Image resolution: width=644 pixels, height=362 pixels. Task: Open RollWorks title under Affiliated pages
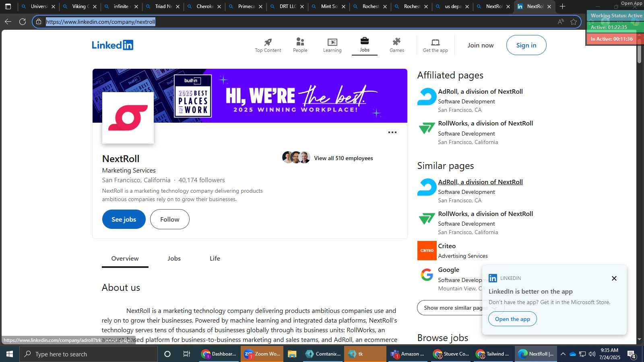click(485, 123)
